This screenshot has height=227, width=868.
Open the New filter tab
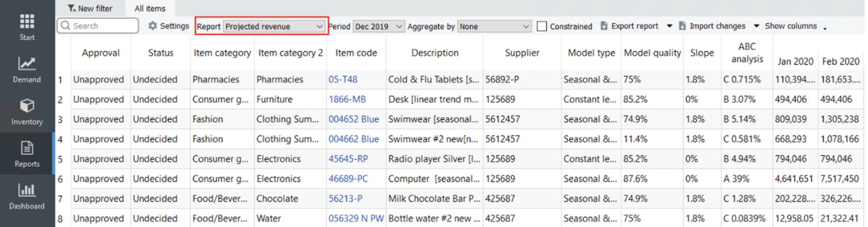coord(90,8)
